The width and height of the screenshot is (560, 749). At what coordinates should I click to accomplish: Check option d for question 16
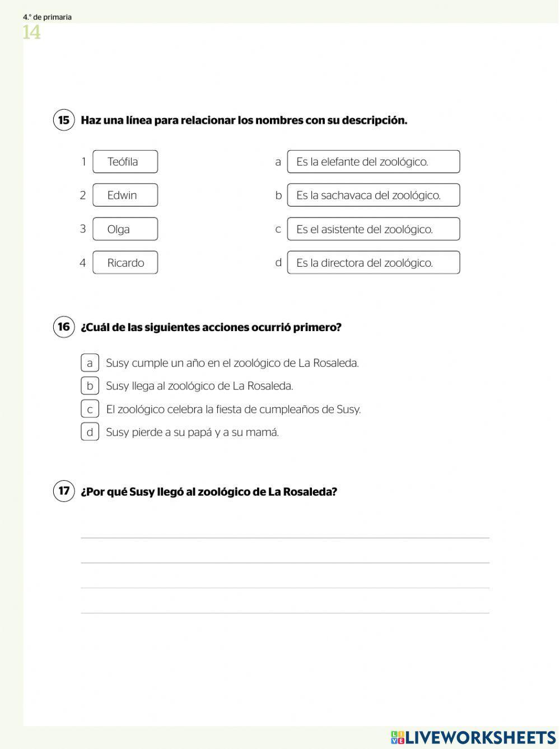pyautogui.click(x=90, y=432)
